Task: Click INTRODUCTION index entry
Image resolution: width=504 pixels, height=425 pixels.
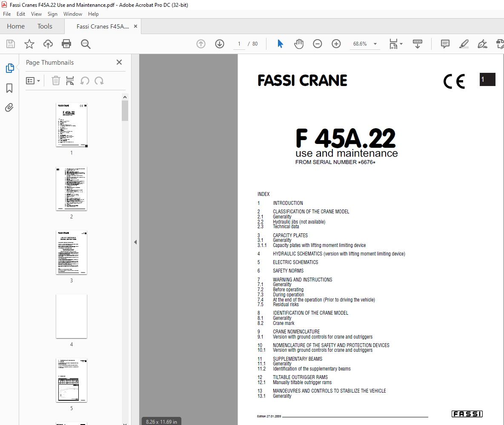Action: point(288,203)
